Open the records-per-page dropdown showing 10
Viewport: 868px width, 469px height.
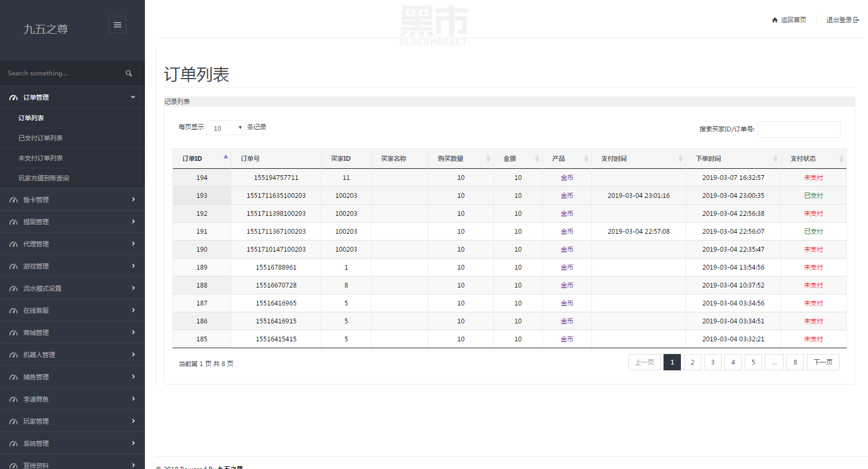(226, 128)
